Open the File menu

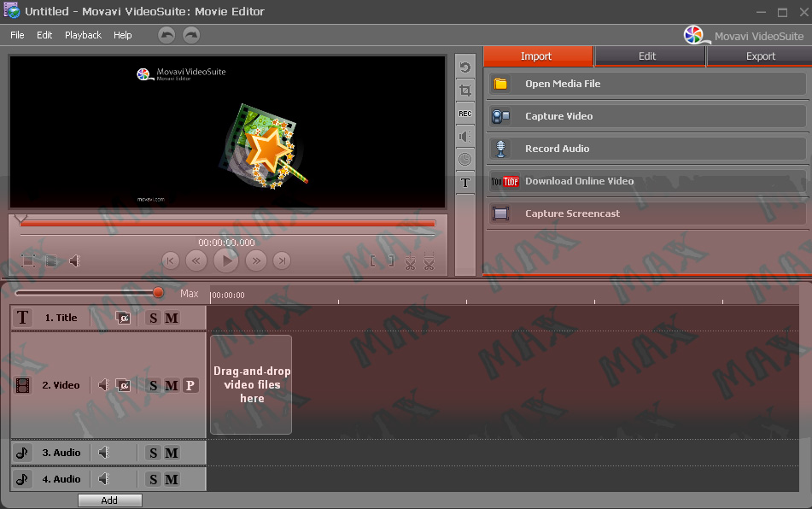point(17,35)
